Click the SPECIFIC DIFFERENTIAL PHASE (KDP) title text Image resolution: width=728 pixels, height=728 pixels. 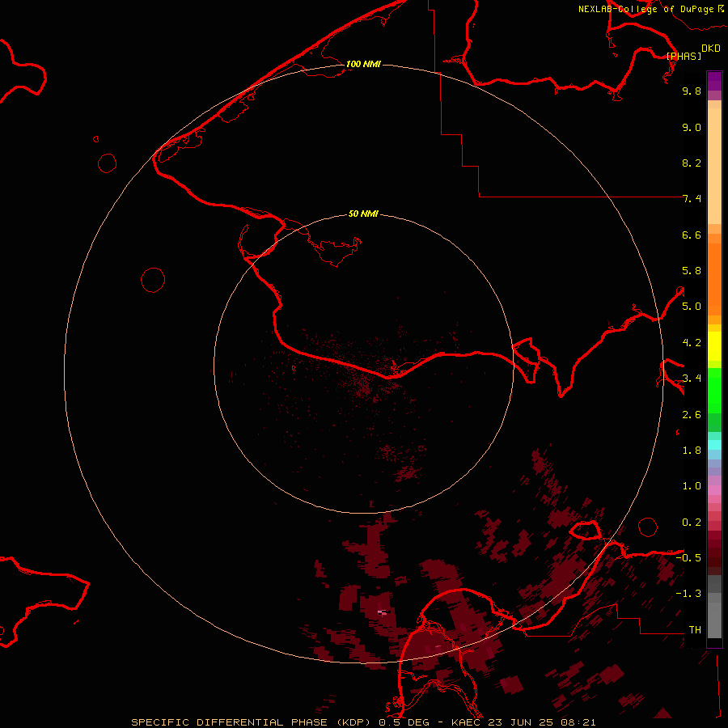click(251, 722)
